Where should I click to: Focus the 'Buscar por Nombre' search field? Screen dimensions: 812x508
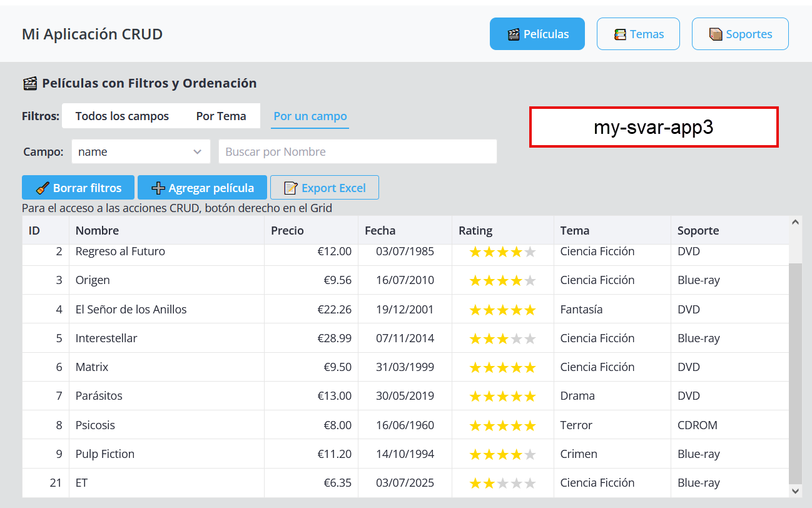pos(357,151)
